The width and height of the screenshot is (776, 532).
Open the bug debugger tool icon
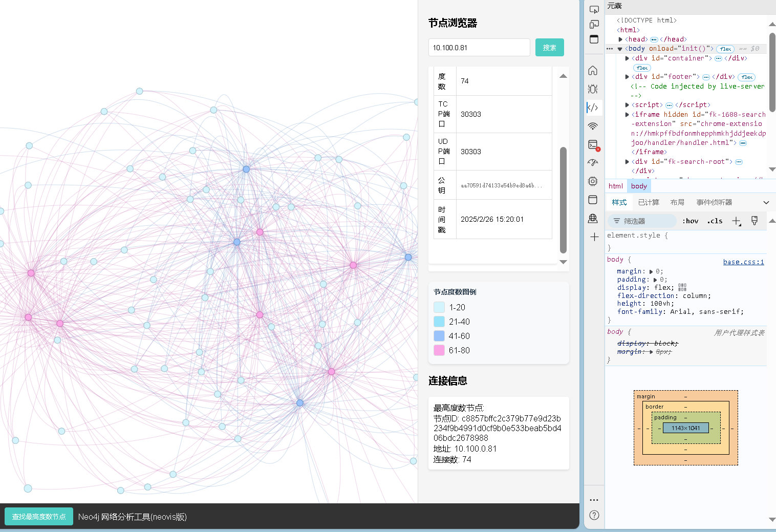(593, 89)
